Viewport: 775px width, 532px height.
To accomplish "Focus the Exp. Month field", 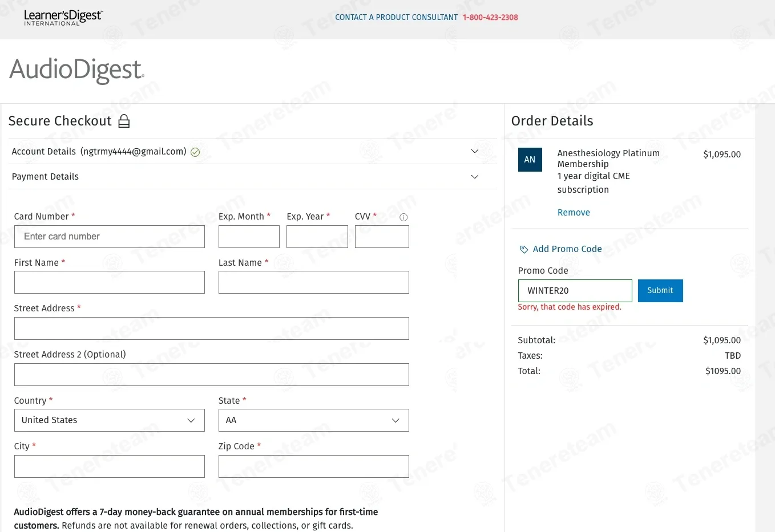I will click(249, 237).
